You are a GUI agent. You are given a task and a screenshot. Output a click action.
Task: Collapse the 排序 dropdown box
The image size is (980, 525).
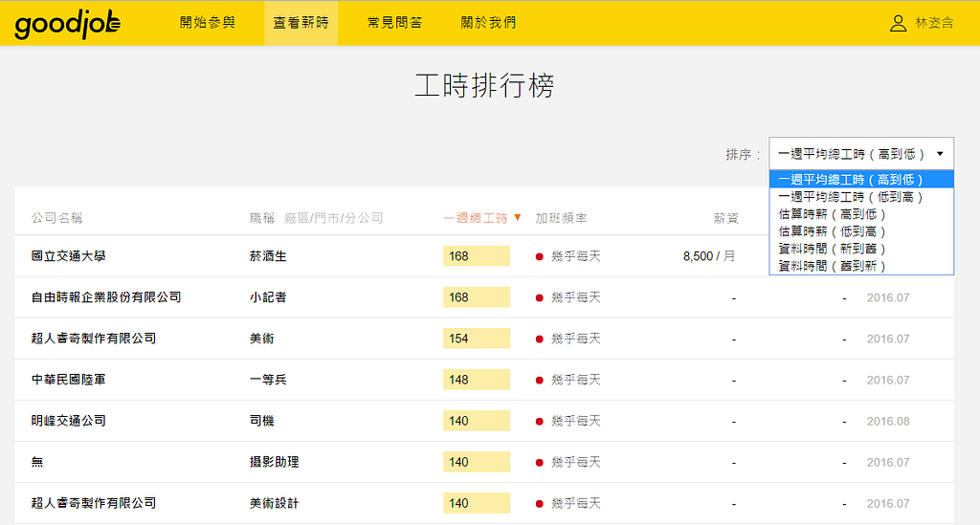click(861, 154)
